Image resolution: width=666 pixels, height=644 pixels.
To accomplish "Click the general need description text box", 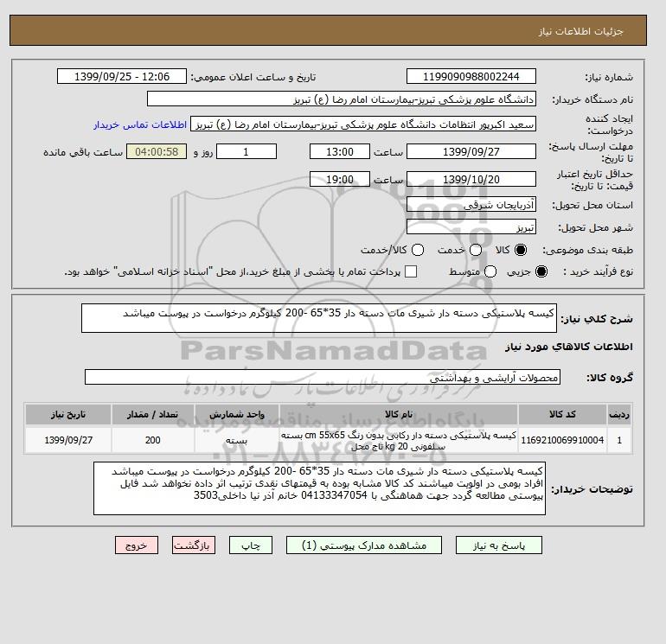I will (x=319, y=318).
